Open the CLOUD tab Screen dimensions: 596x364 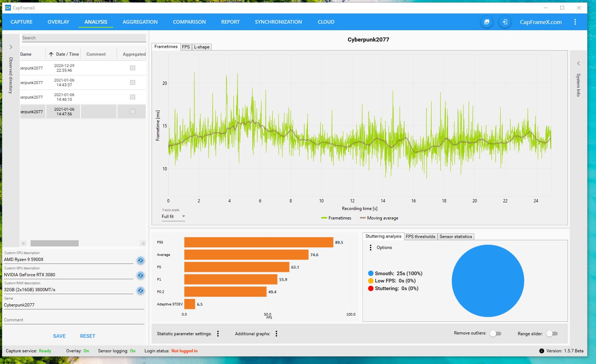tap(326, 22)
